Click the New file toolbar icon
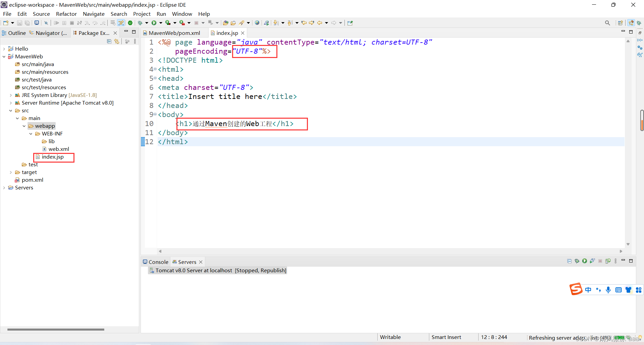 pos(6,23)
